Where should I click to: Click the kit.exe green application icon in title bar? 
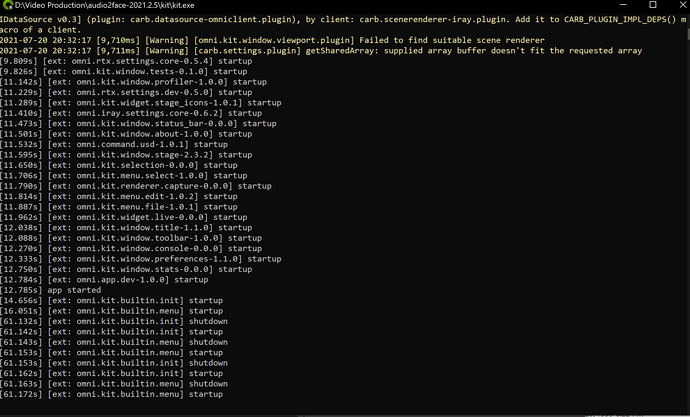point(7,5)
